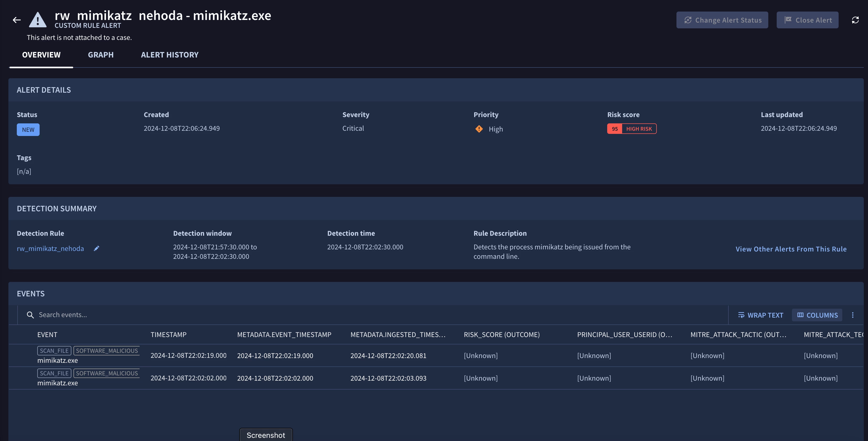Edit rule rw_mimikatz_nehoda with pencil icon
This screenshot has width=868, height=441.
coord(96,249)
